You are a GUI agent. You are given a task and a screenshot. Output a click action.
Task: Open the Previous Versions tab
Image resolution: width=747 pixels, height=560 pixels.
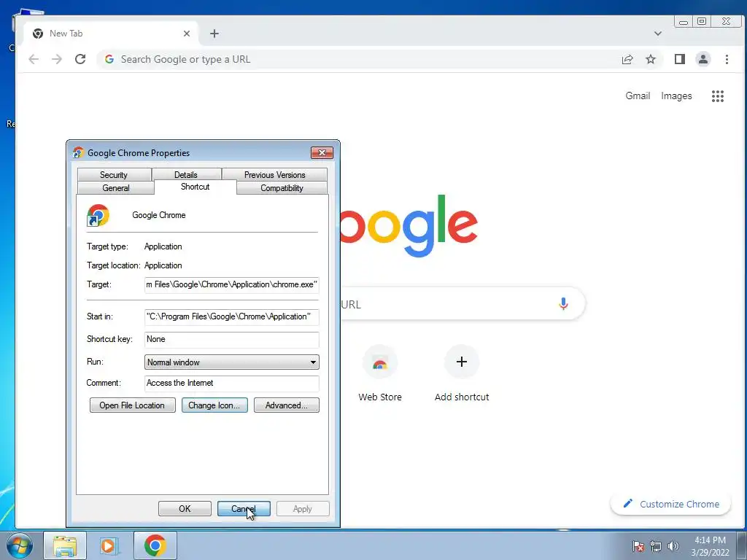point(275,175)
